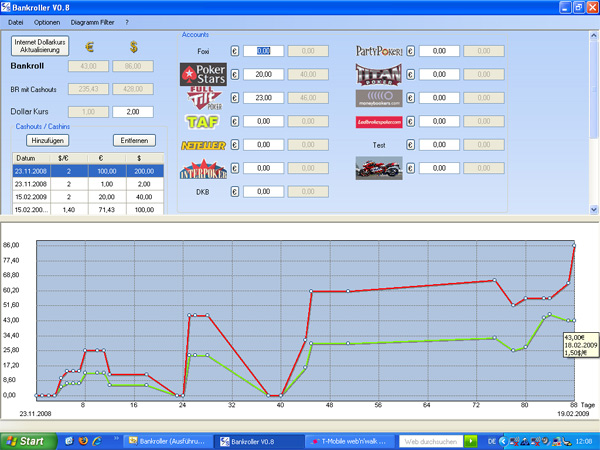Open Firefox from the quick launch bar
This screenshot has width=600, height=450.
click(x=83, y=441)
